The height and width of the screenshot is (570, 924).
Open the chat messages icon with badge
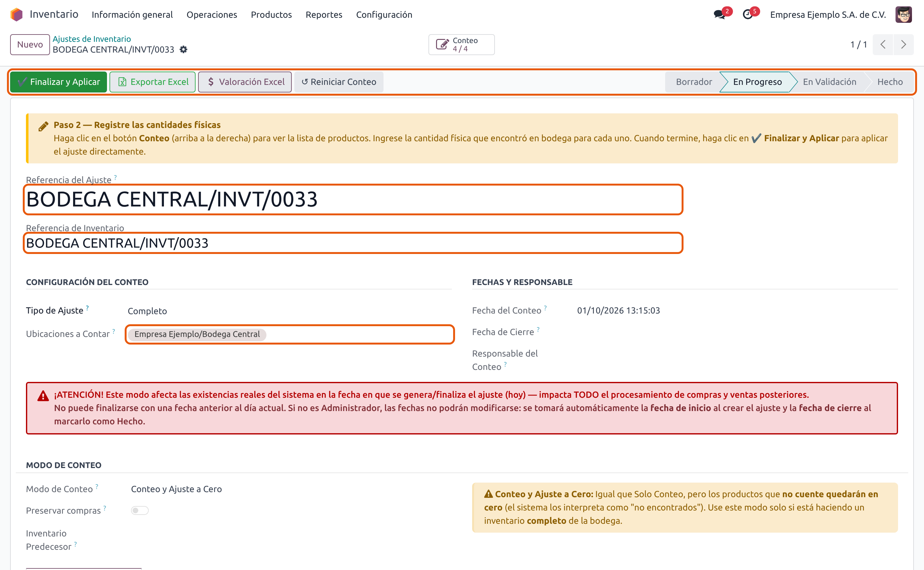(x=720, y=15)
